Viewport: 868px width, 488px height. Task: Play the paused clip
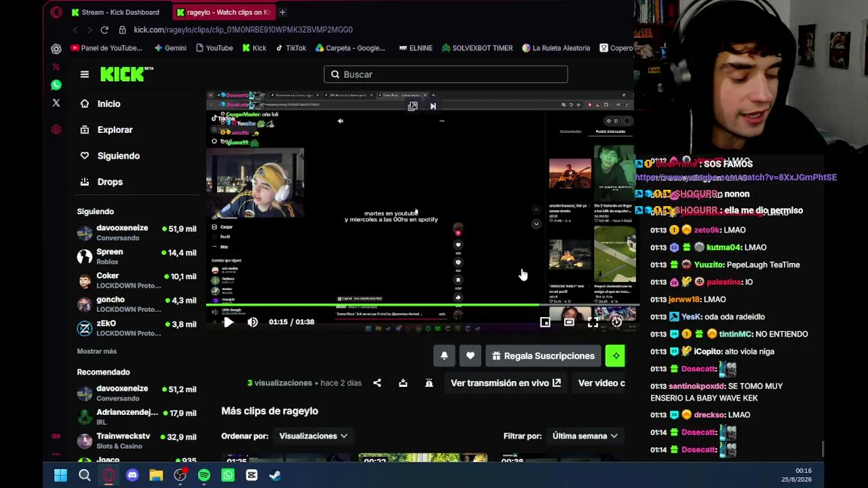(x=229, y=323)
